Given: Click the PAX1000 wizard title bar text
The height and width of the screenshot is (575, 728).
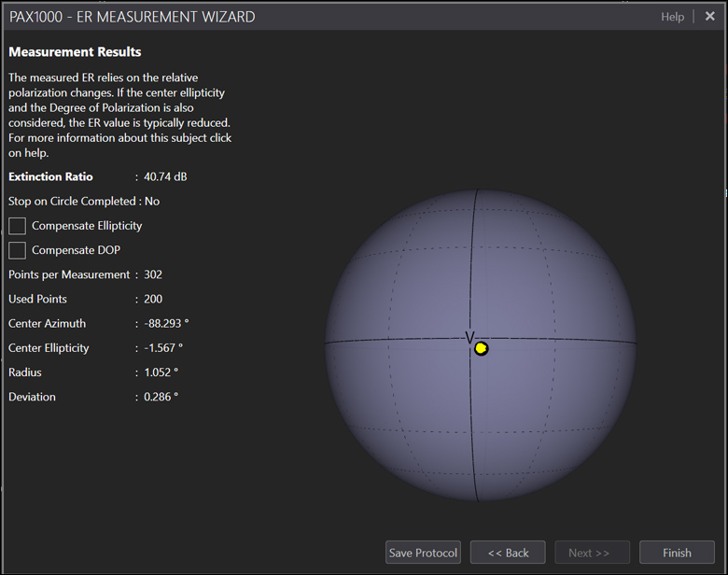Looking at the screenshot, I should [132, 17].
